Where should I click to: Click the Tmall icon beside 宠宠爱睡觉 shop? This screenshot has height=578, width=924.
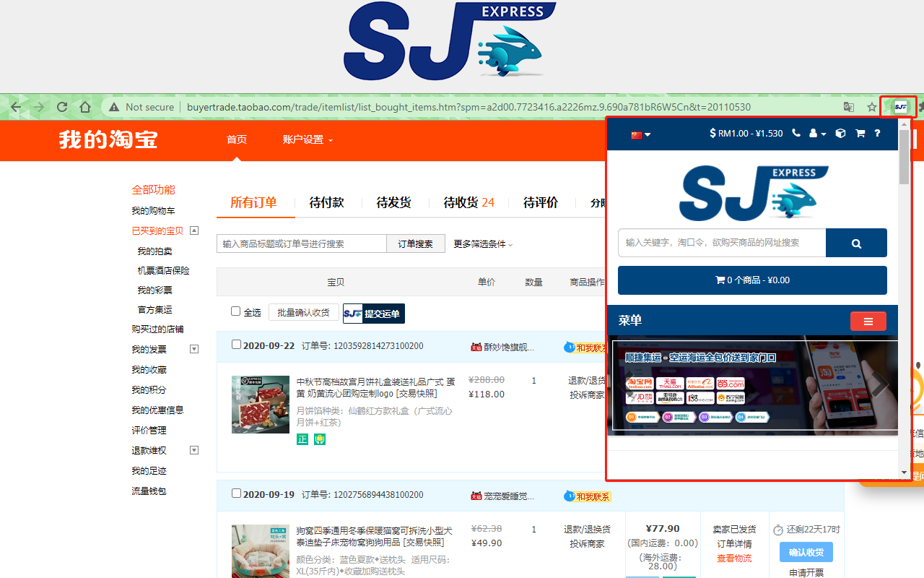476,496
